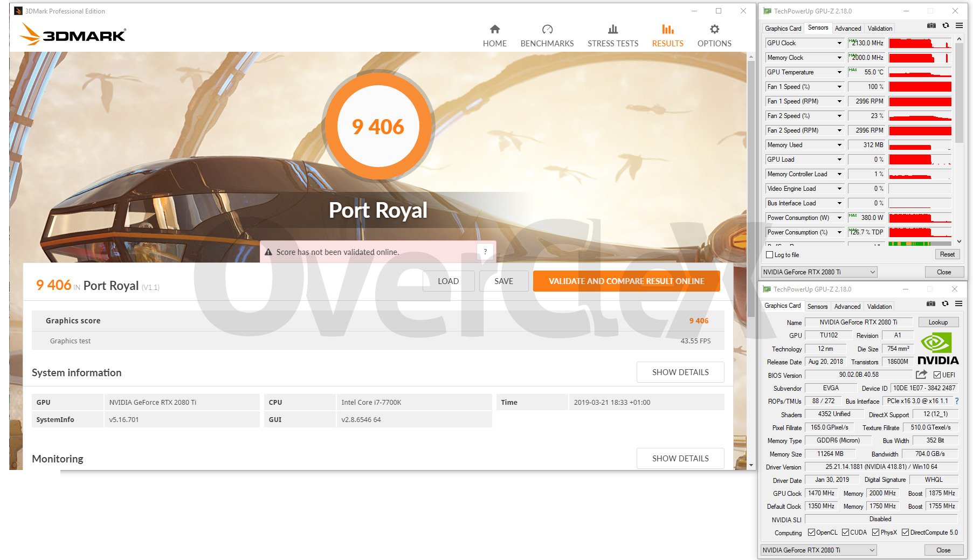
Task: Open the RESULTS section in 3DMark
Action: coord(667,36)
